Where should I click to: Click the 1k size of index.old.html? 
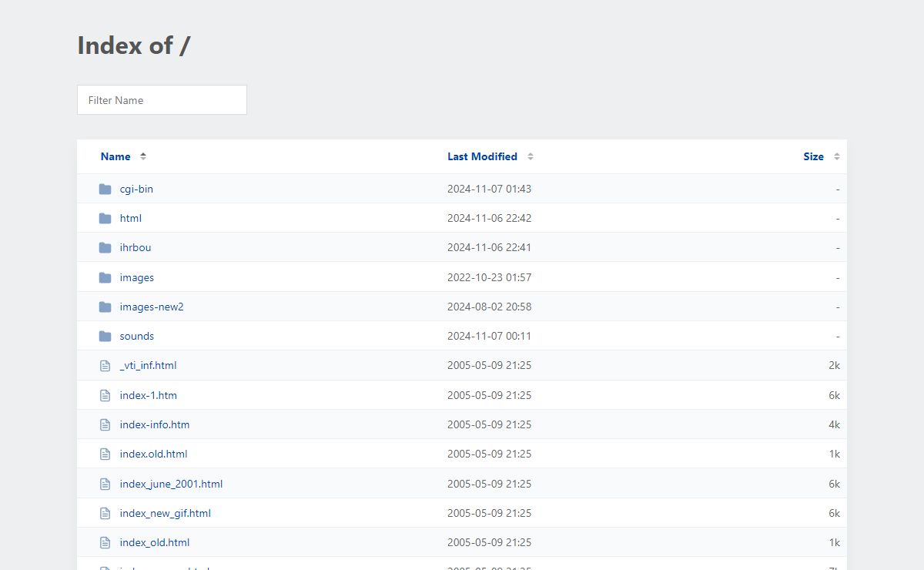pyautogui.click(x=834, y=454)
